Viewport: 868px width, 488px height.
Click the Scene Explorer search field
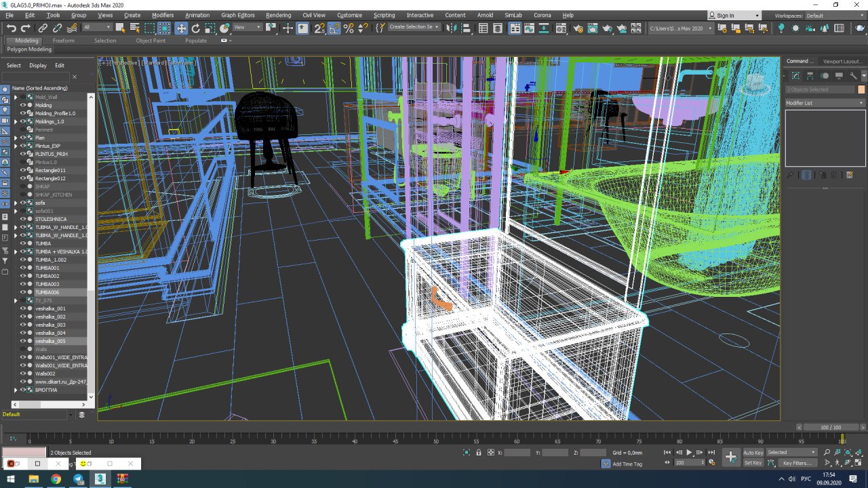(36, 77)
